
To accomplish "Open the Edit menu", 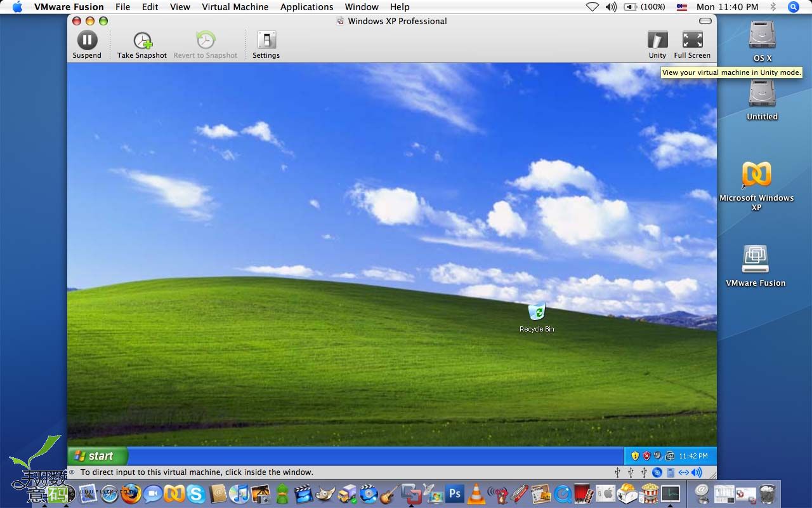I will tap(150, 7).
